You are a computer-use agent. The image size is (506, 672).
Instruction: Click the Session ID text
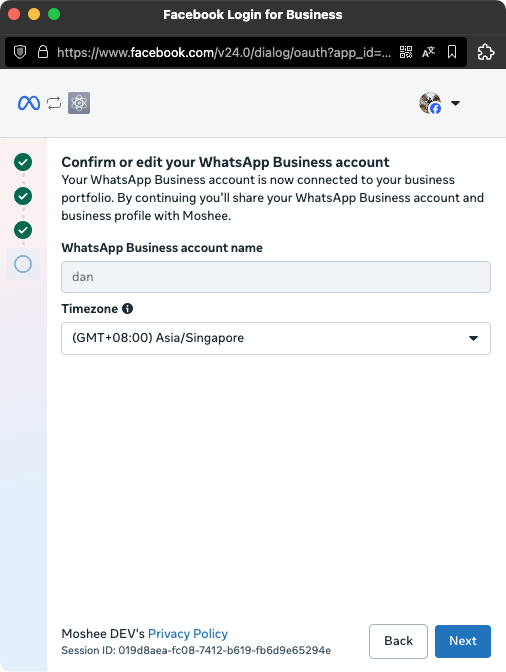(196, 651)
